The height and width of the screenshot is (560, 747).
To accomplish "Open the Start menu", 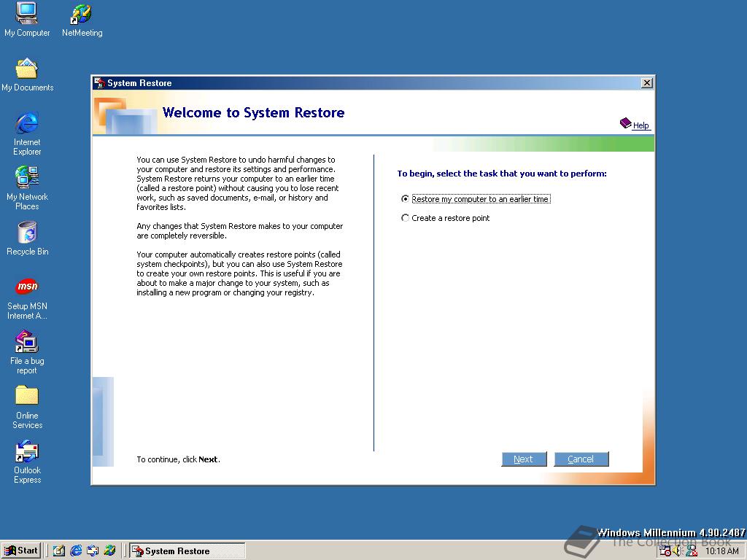I will pos(21,551).
